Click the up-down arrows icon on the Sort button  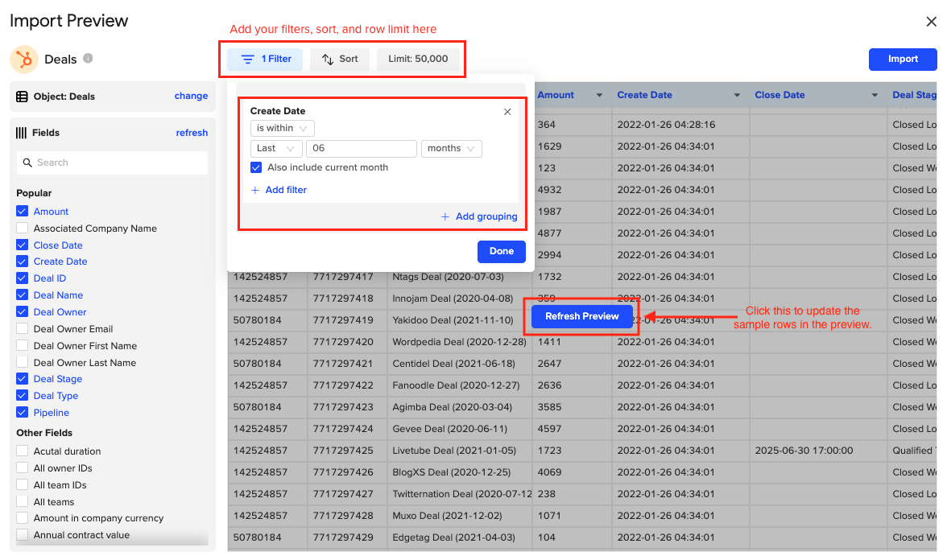(x=325, y=59)
